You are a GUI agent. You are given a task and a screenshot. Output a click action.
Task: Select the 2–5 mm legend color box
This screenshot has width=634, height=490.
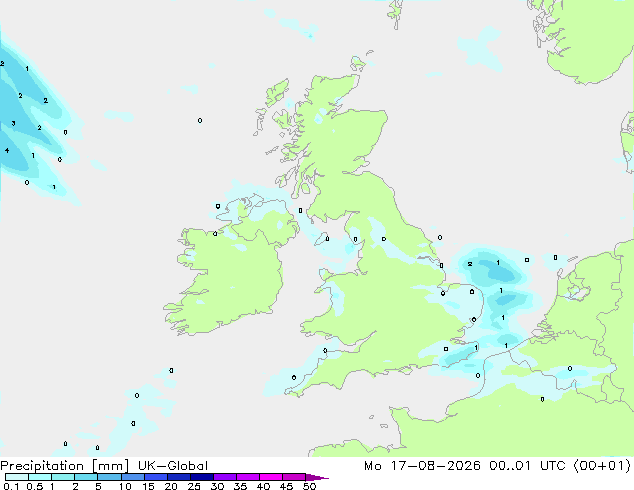point(86,477)
